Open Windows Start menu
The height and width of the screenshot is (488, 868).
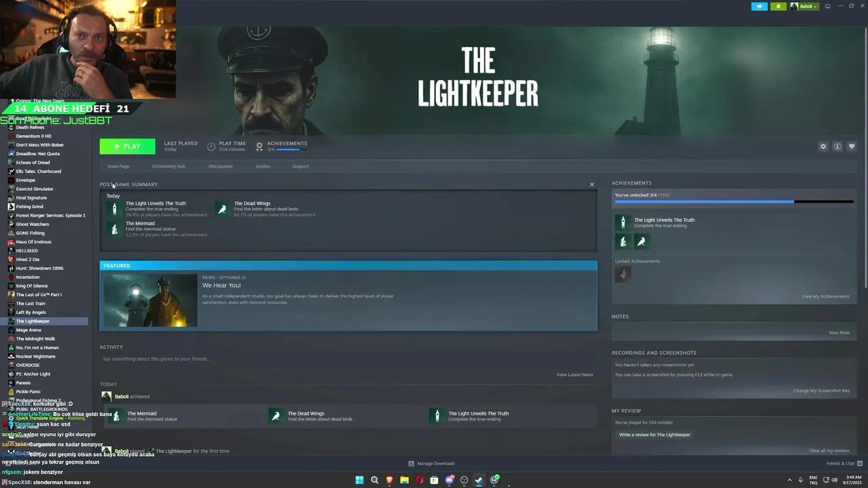[359, 480]
